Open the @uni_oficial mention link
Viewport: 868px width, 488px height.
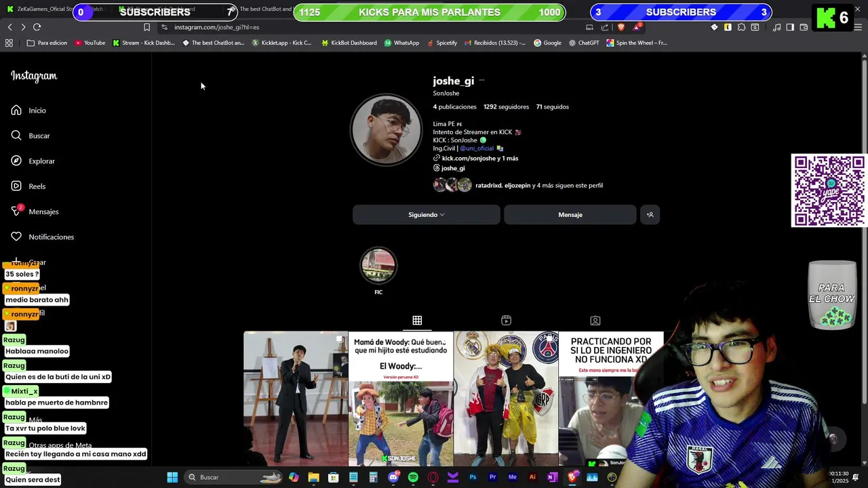(x=477, y=148)
